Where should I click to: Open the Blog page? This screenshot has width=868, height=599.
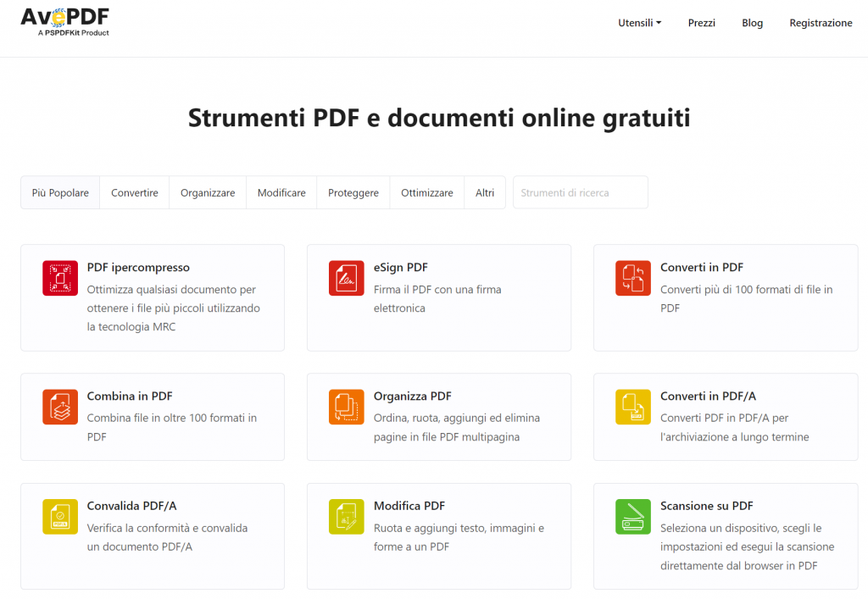[x=752, y=23]
